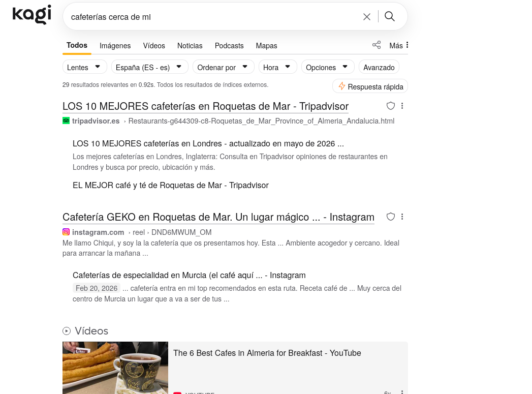Image resolution: width=532 pixels, height=394 pixels.
Task: Switch to the Noticias tab
Action: tap(190, 46)
